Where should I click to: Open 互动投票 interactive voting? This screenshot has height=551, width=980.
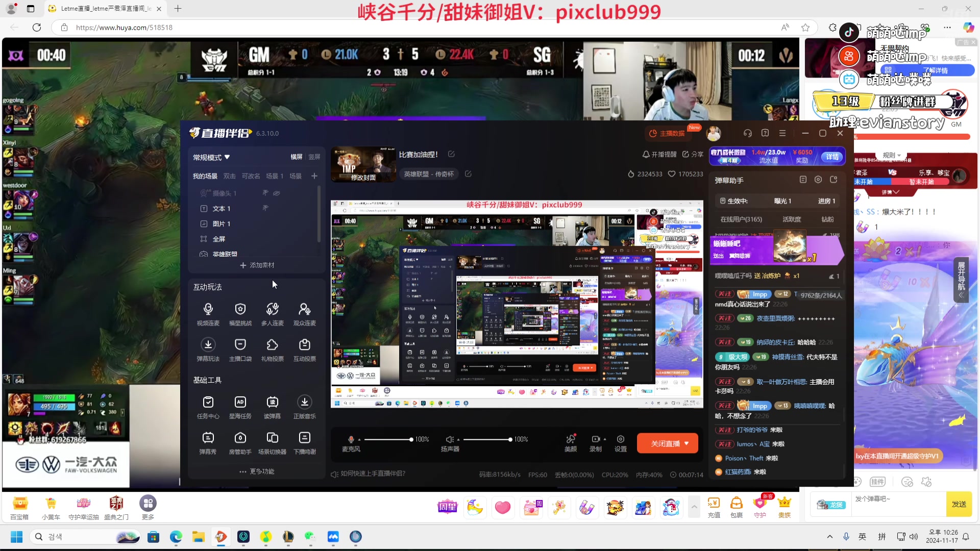coord(305,349)
